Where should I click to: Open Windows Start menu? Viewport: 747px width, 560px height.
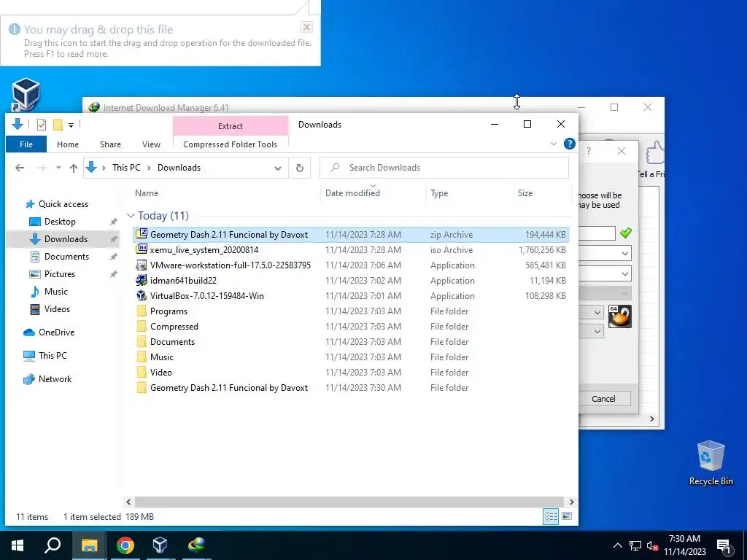(x=18, y=545)
